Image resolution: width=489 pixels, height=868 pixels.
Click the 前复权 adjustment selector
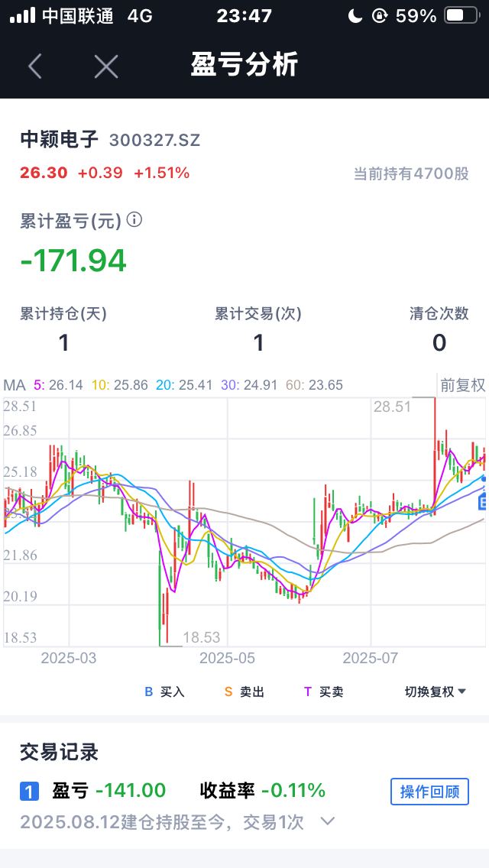tap(463, 385)
